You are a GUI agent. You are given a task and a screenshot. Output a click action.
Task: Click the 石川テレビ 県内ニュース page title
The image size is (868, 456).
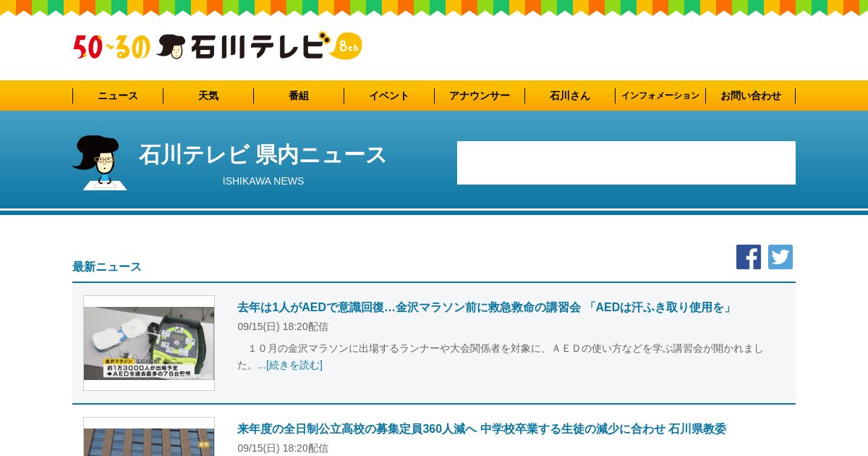click(263, 154)
